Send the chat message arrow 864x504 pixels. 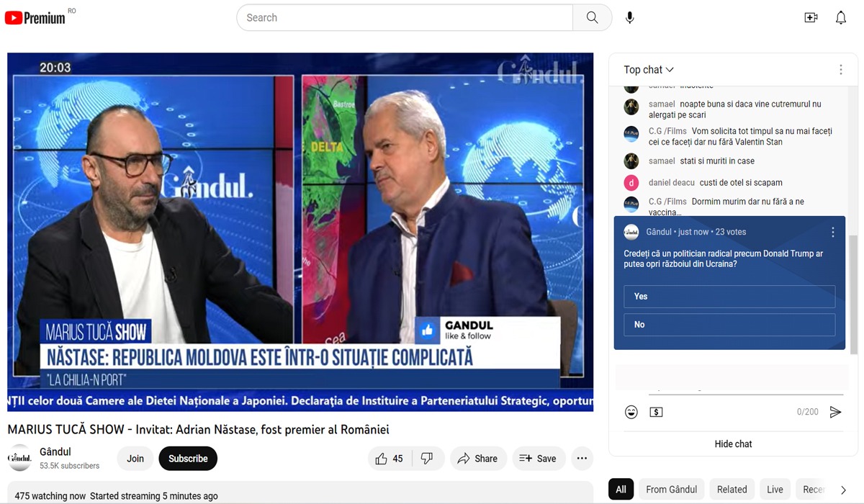click(835, 412)
